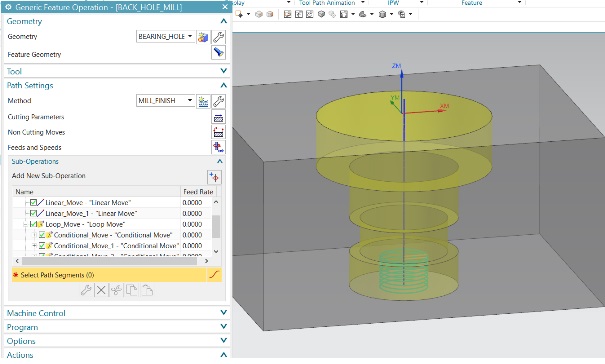605x364 pixels.
Task: Click the horizontal scrollbar in the sub-operations list
Action: (110, 261)
